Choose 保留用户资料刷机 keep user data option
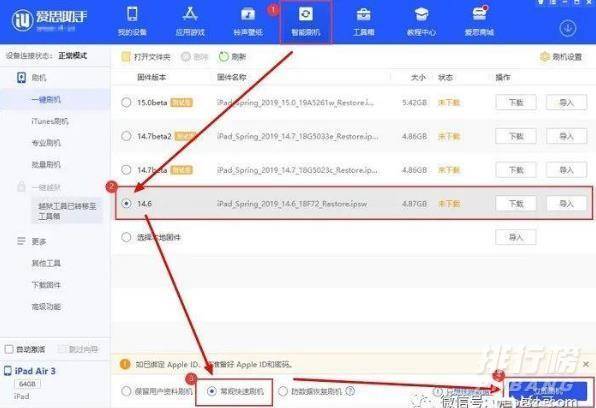The width and height of the screenshot is (596, 408). point(126,391)
